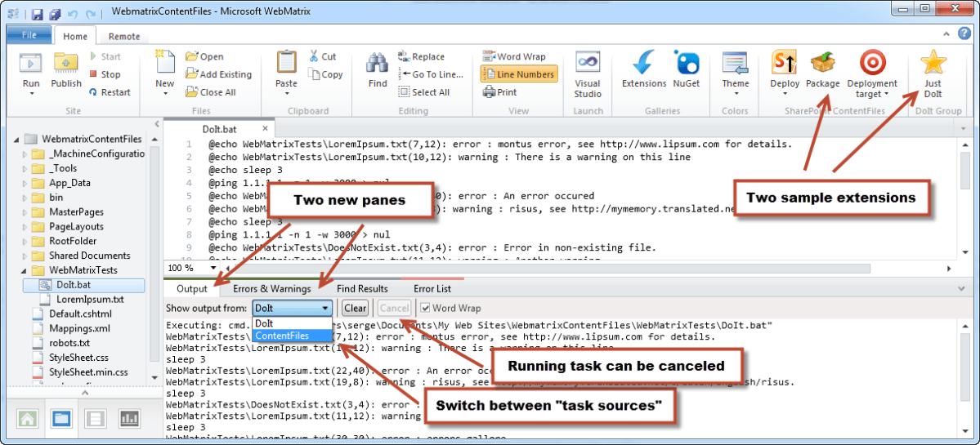This screenshot has width=980, height=445.
Task: Stop the running site
Action: point(105,74)
